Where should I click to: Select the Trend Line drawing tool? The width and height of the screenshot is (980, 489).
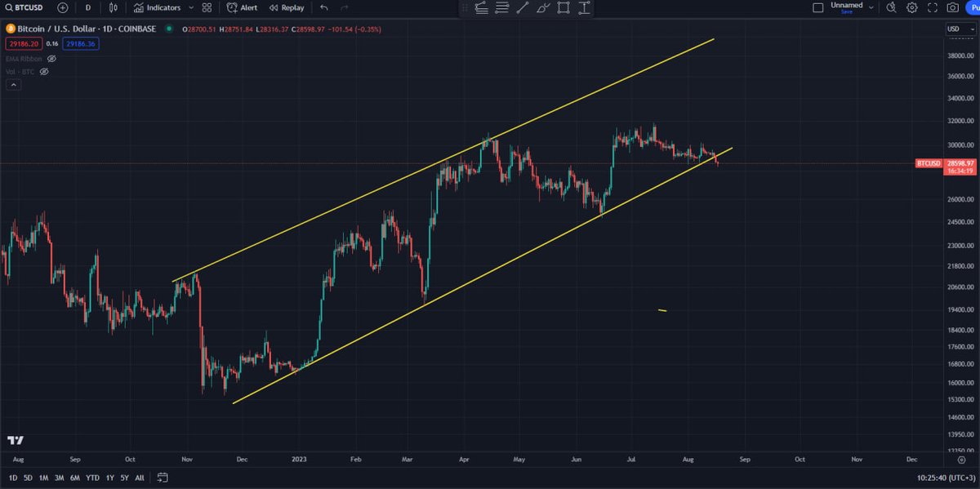click(x=523, y=7)
